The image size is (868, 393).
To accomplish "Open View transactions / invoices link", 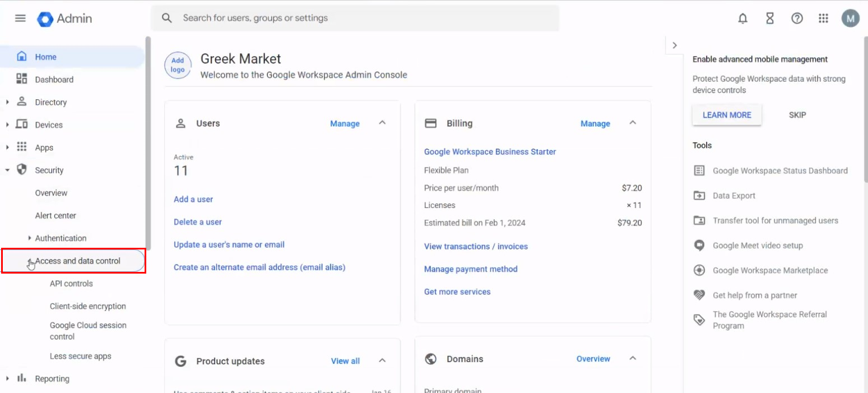I will tap(476, 247).
